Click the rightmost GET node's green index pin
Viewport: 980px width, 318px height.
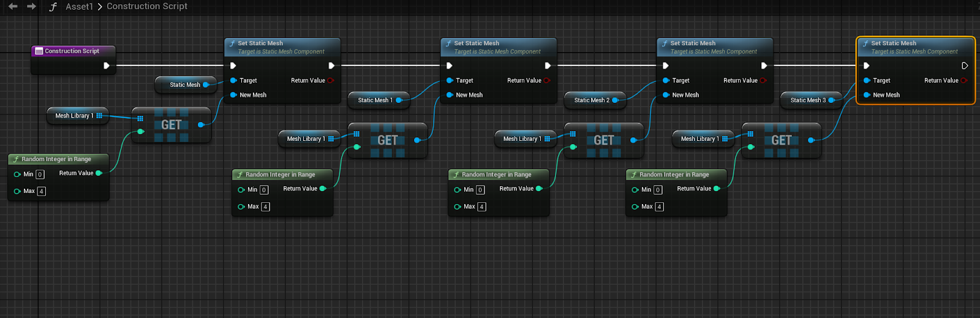point(750,146)
